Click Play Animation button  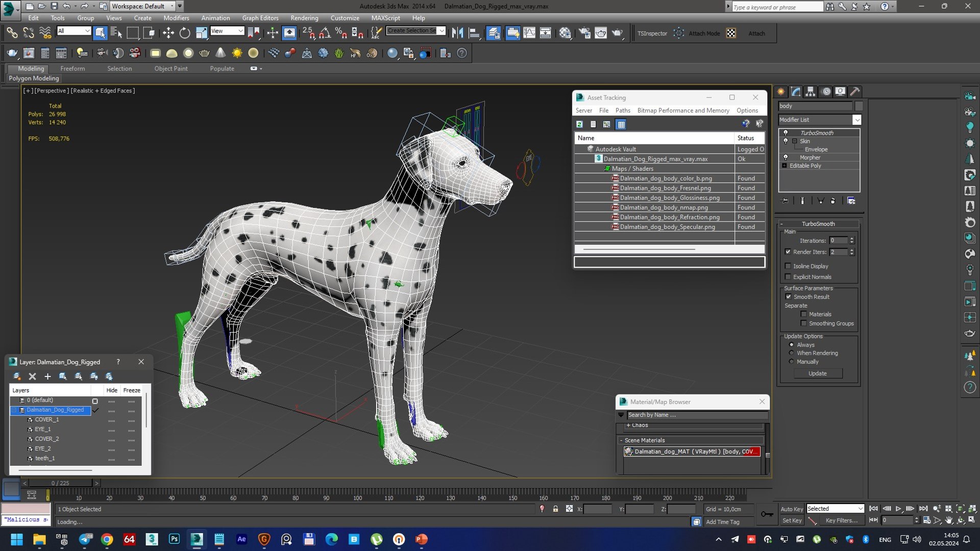[898, 509]
